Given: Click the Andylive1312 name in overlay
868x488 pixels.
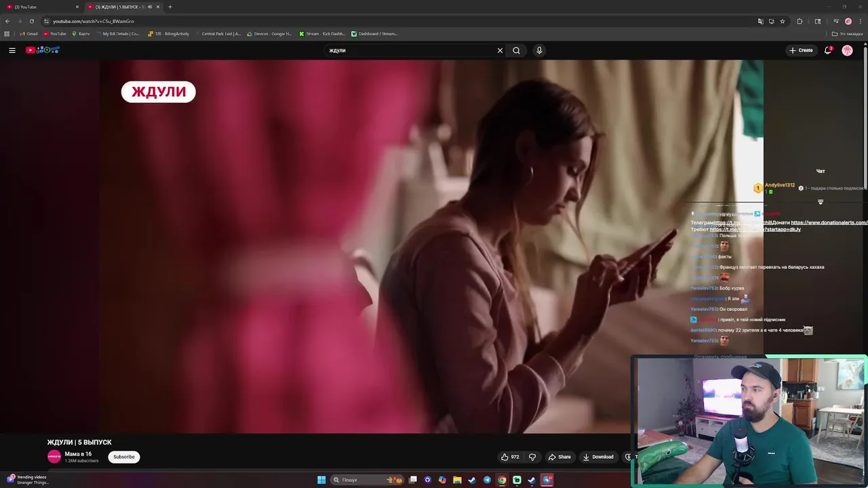Looking at the screenshot, I should coord(780,185).
